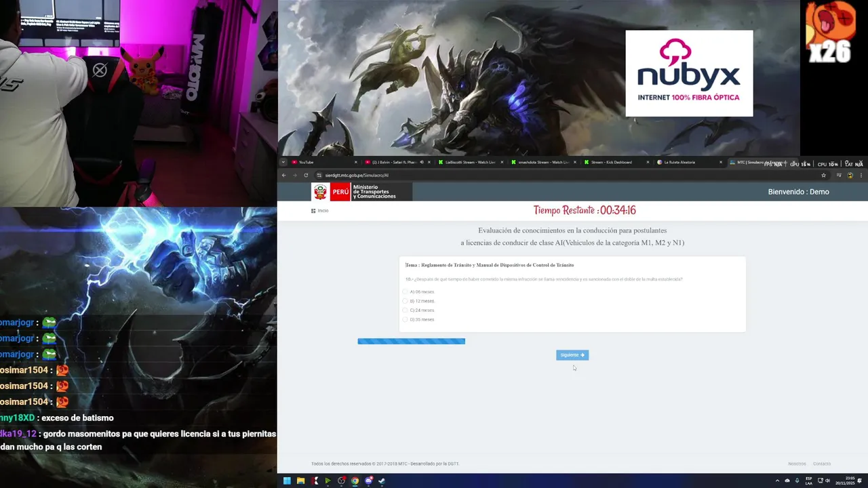Go back in browser history
The width and height of the screenshot is (868, 488).
click(283, 175)
